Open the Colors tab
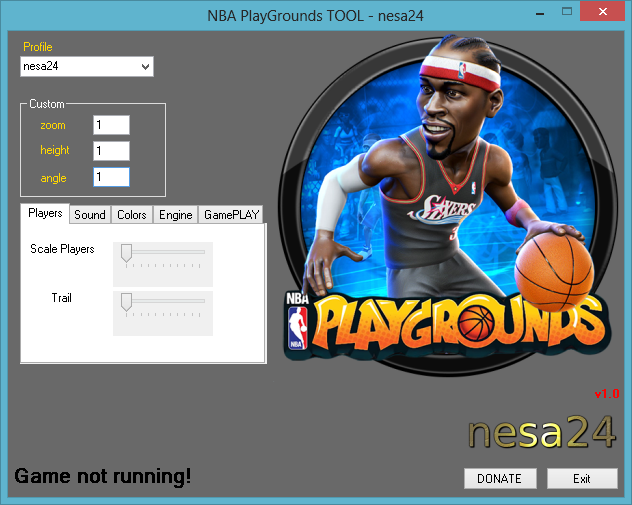 131,215
